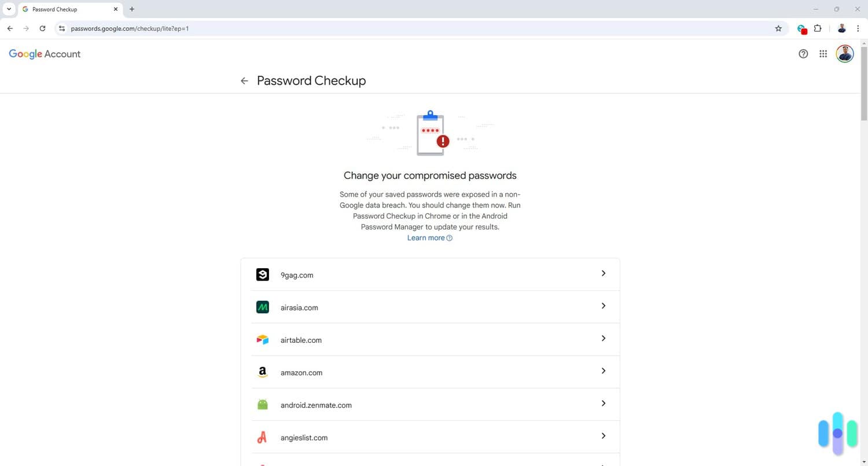The width and height of the screenshot is (868, 466).
Task: Go back using the Password Checkup arrow
Action: (244, 80)
